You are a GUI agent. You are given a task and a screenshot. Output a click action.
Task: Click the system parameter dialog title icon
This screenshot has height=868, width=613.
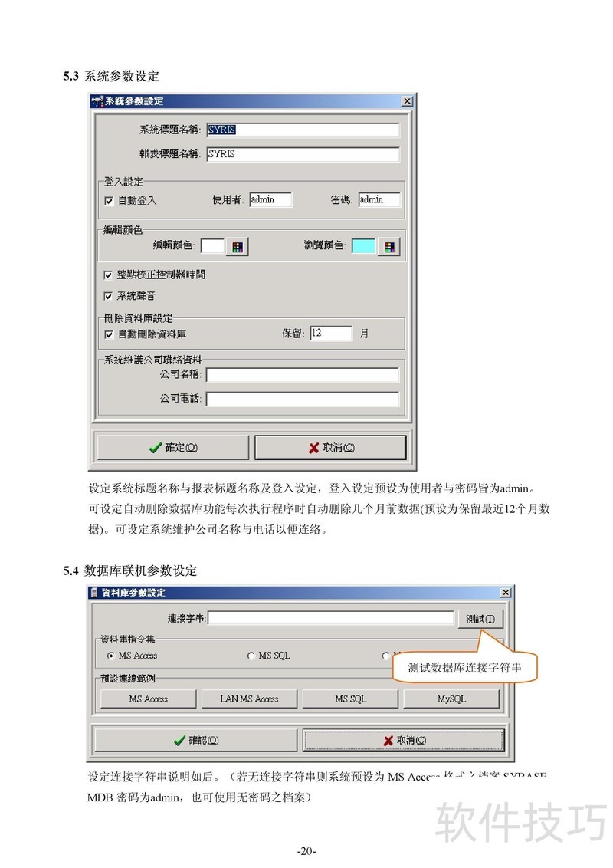pyautogui.click(x=97, y=101)
